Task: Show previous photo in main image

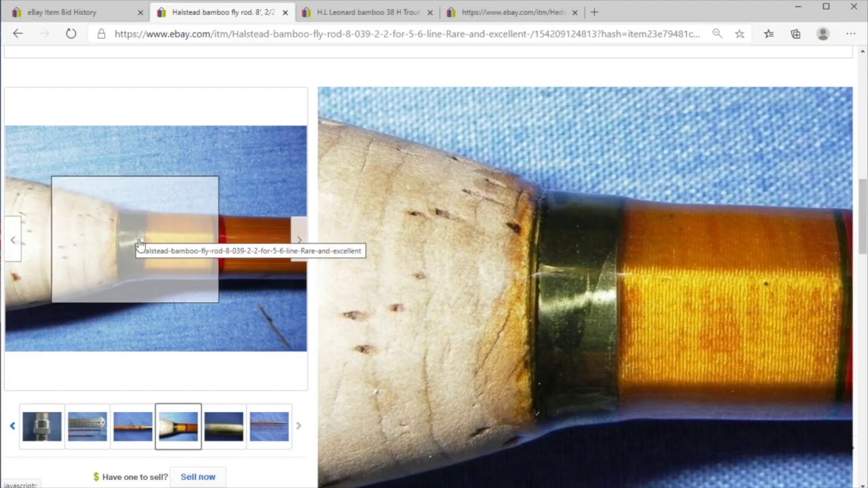Action: pos(13,240)
